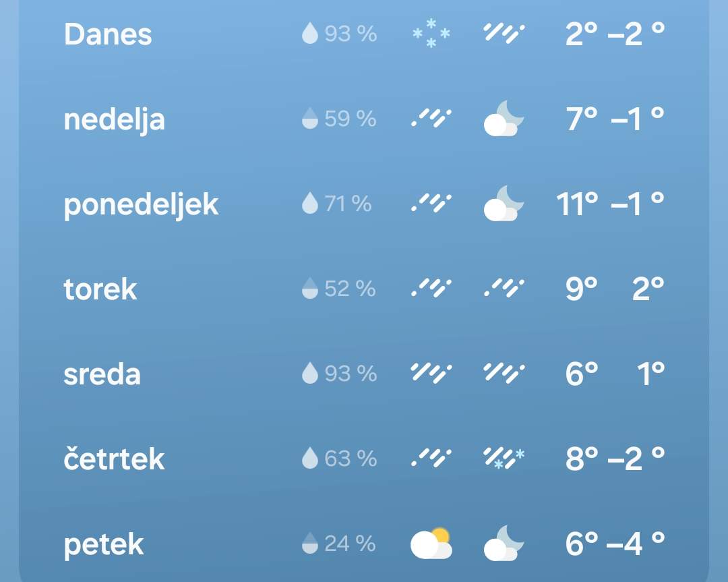728x582 pixels.
Task: Click the 11° high temperature for ponedeljek
Action: pyautogui.click(x=577, y=204)
